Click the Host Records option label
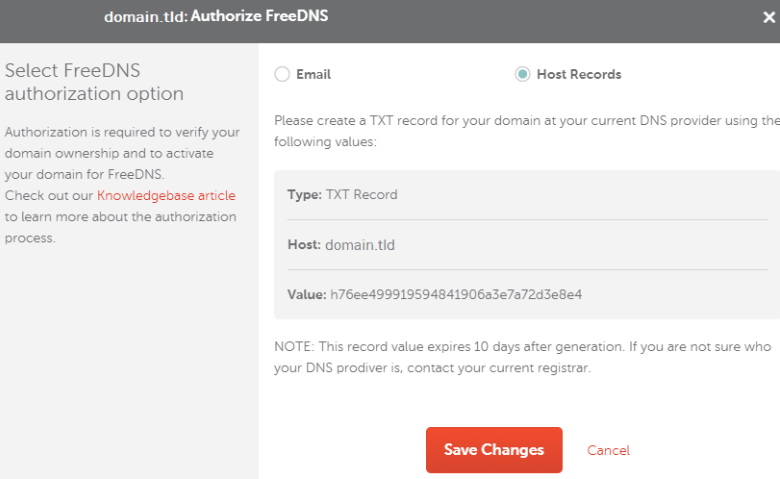 579,75
